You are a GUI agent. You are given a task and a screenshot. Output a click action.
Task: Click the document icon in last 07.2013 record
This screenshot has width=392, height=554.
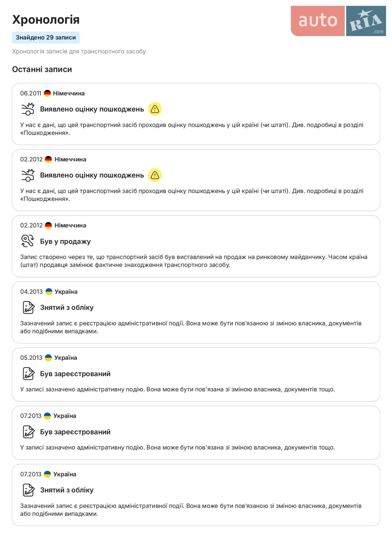coord(29,490)
